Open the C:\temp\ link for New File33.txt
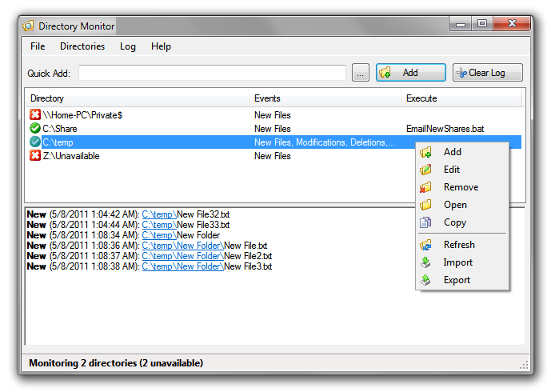This screenshot has height=392, width=551. point(159,225)
